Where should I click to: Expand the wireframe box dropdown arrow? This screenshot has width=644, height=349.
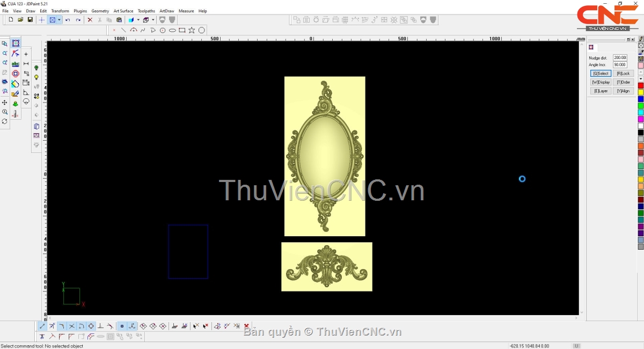coord(153,20)
